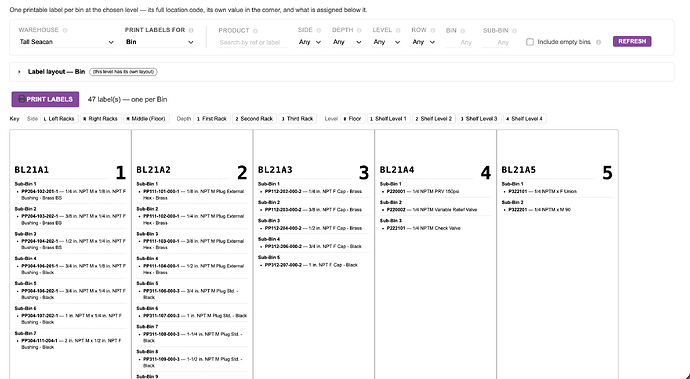Click the Print Labels button
This screenshot has height=379, width=690.
point(45,99)
